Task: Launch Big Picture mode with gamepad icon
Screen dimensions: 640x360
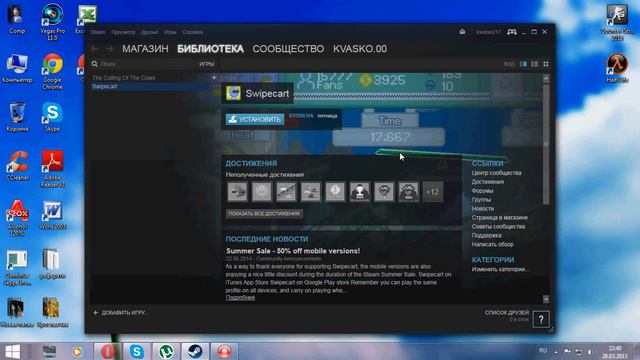Action: pyautogui.click(x=511, y=32)
